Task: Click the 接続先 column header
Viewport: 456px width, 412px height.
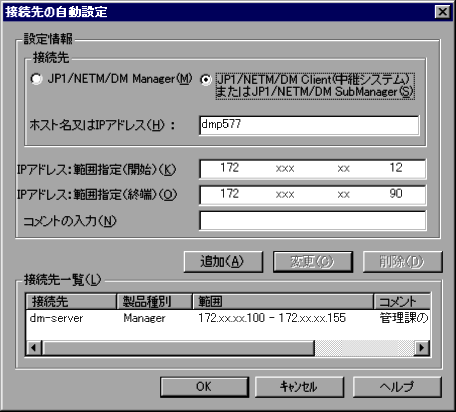Action: [71, 302]
